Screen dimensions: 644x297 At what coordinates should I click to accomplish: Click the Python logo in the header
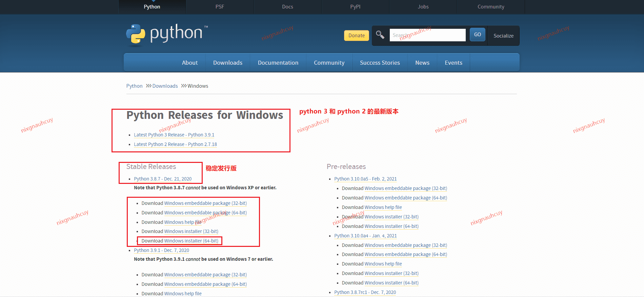coord(167,34)
